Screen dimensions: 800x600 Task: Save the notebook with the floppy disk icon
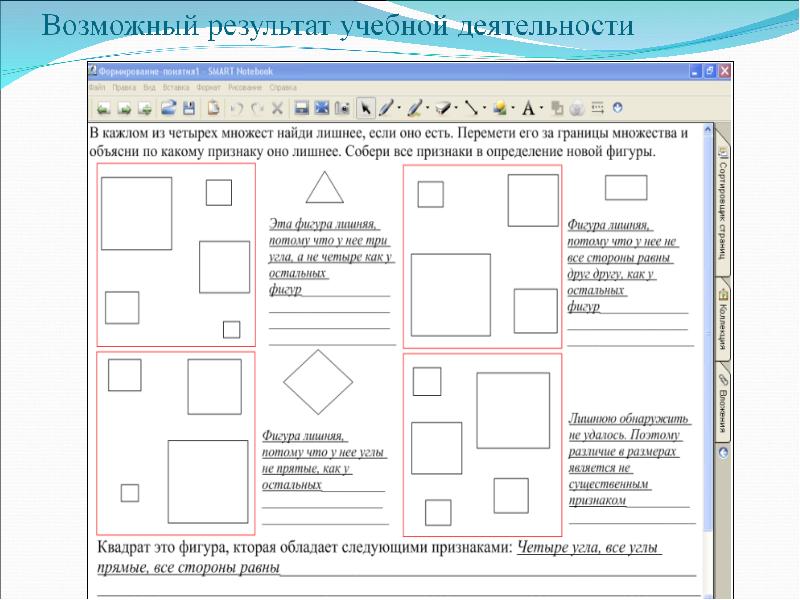pos(190,107)
